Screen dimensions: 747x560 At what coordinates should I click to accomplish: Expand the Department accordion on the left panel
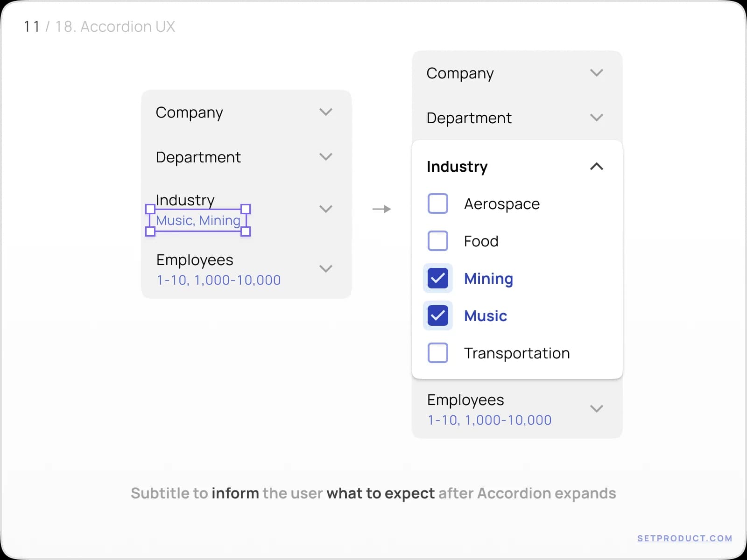[x=326, y=157]
